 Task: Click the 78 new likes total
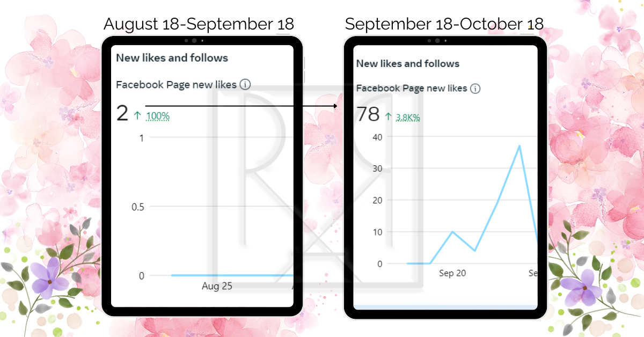point(368,115)
